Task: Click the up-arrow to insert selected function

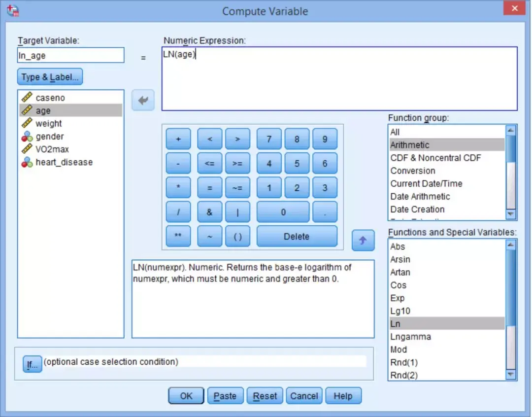Action: [363, 241]
